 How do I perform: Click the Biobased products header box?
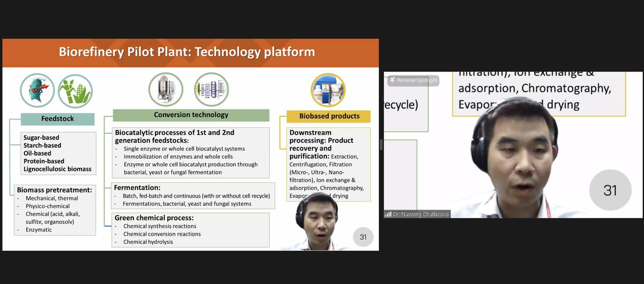329,116
